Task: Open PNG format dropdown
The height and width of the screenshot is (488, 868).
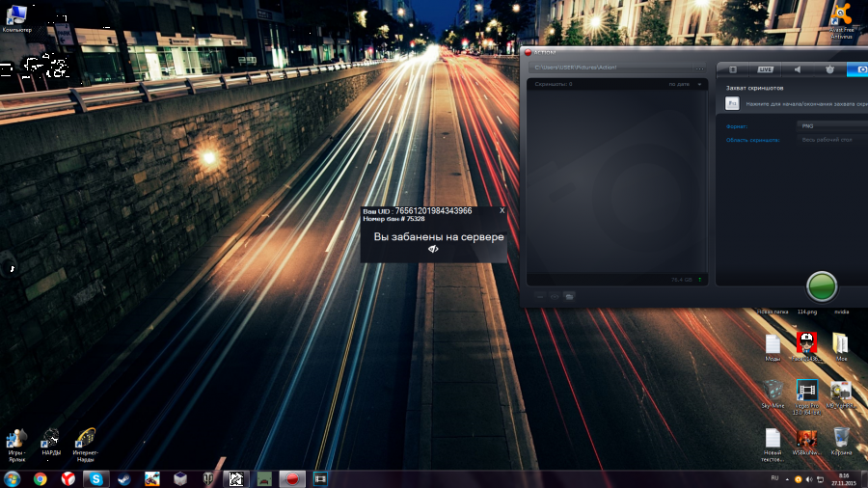Action: (832, 126)
